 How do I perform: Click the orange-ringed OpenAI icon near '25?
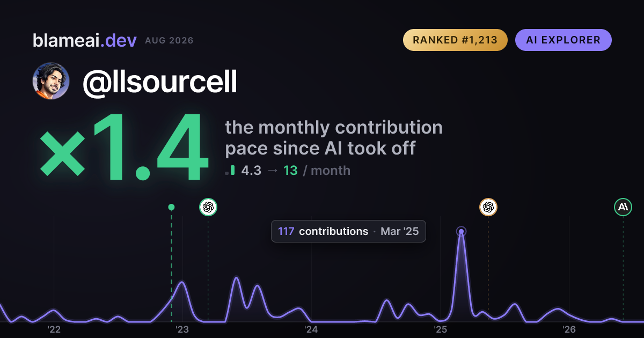pyautogui.click(x=488, y=207)
